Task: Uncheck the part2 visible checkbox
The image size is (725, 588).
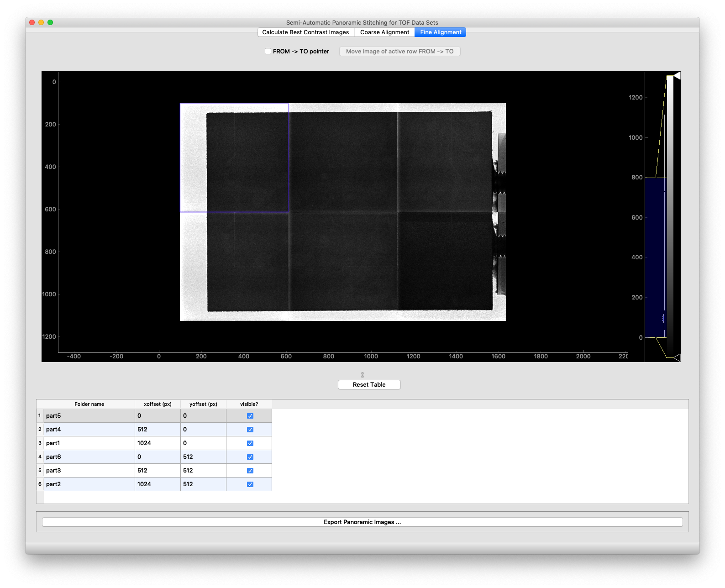Action: pyautogui.click(x=250, y=484)
